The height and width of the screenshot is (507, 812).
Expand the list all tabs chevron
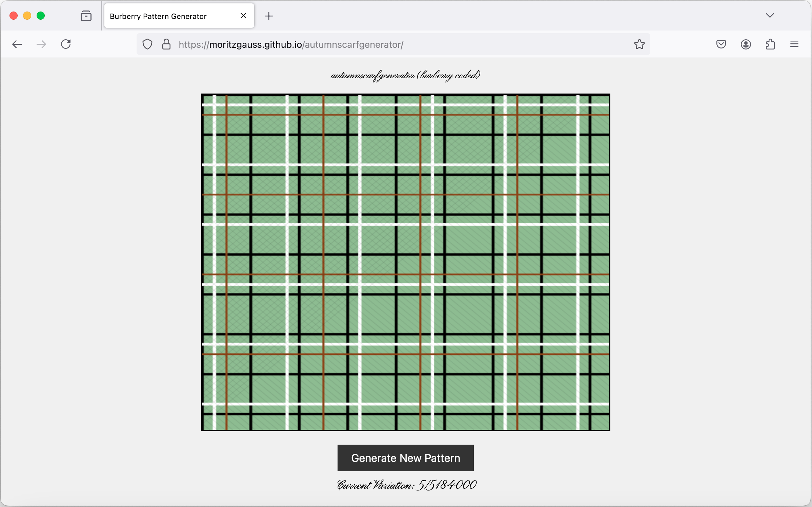click(x=770, y=16)
